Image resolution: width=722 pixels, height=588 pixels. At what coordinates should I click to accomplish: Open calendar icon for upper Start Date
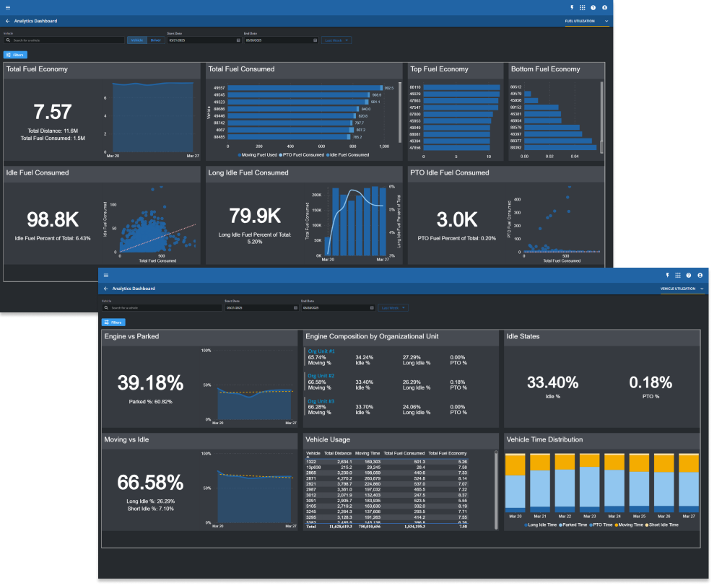click(x=238, y=40)
